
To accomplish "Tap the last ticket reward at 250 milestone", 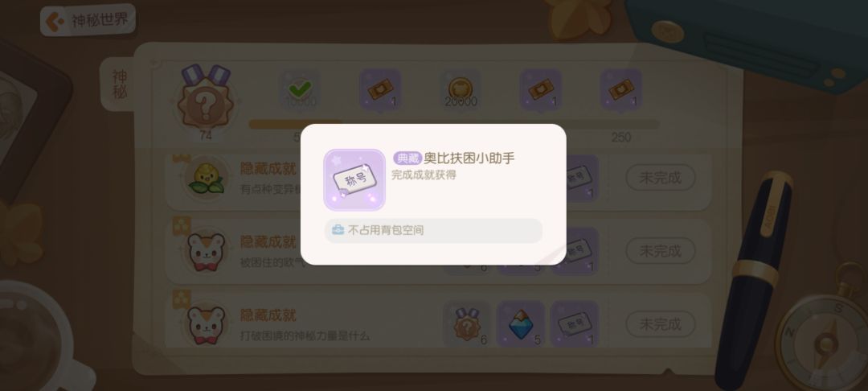I will 621,90.
